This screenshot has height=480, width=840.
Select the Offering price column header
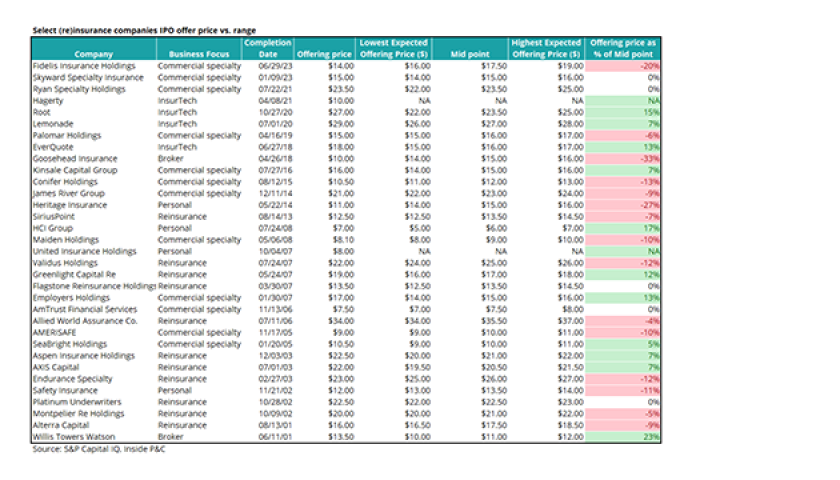[324, 54]
